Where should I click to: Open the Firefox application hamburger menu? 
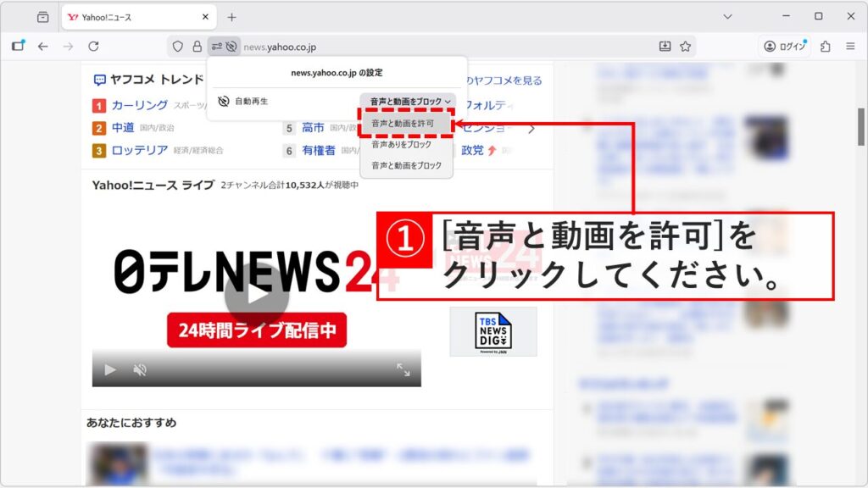tap(851, 47)
